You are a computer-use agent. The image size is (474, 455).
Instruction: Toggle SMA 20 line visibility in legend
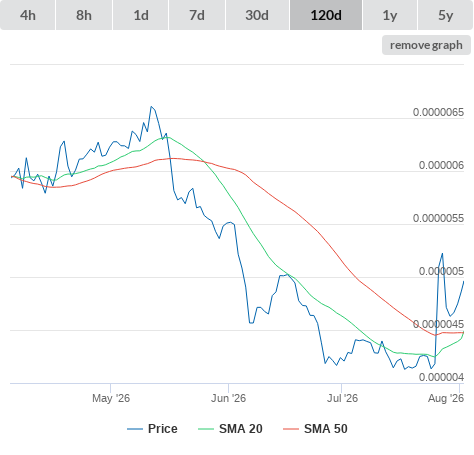241,429
